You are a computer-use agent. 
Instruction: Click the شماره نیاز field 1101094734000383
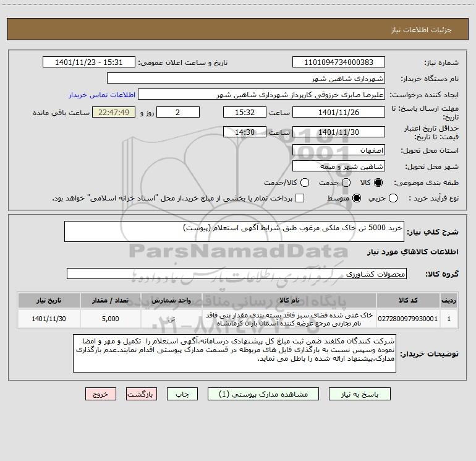pyautogui.click(x=339, y=62)
